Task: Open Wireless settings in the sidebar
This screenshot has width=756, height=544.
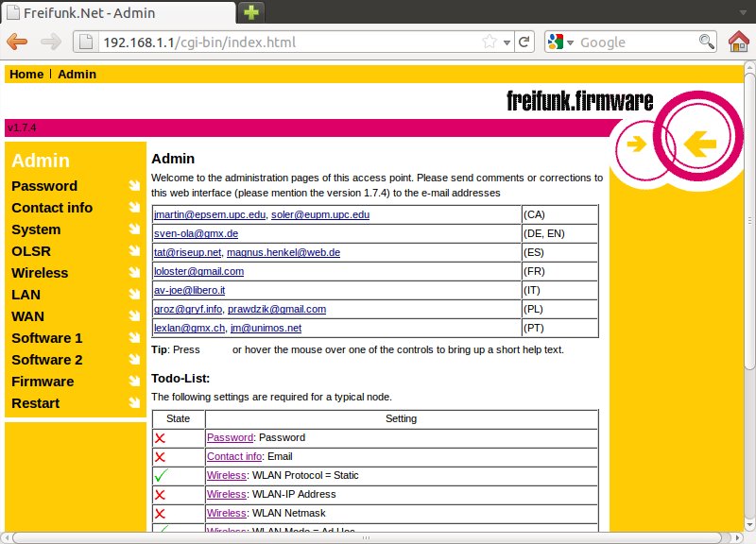Action: (x=40, y=273)
